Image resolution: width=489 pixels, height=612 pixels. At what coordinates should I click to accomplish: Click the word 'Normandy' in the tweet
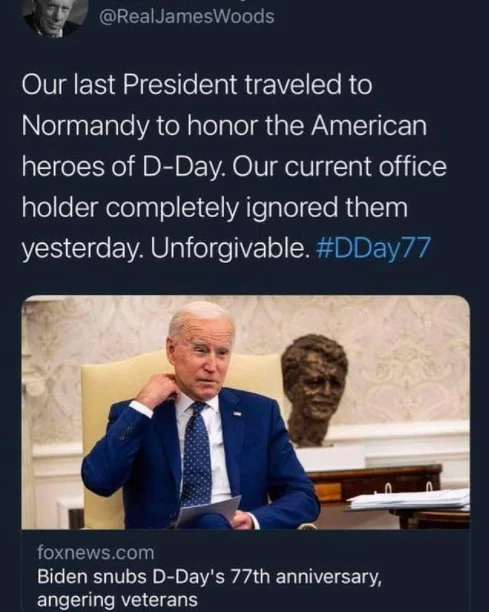click(x=85, y=127)
